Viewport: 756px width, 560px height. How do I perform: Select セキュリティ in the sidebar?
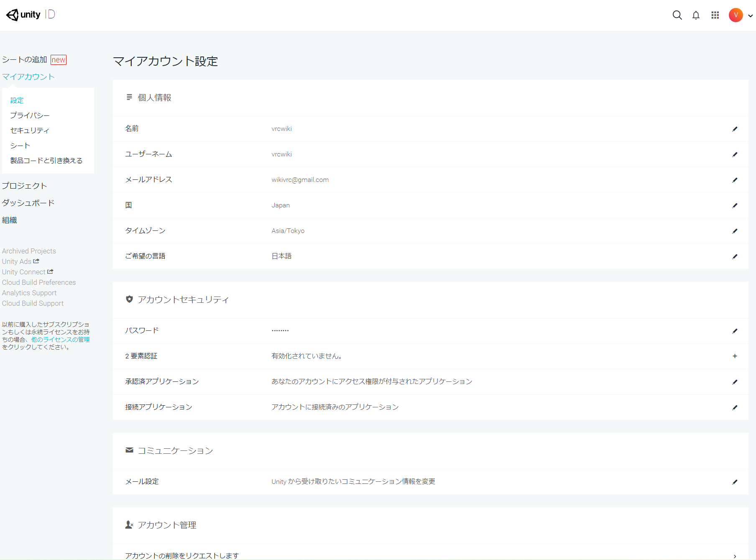[30, 130]
